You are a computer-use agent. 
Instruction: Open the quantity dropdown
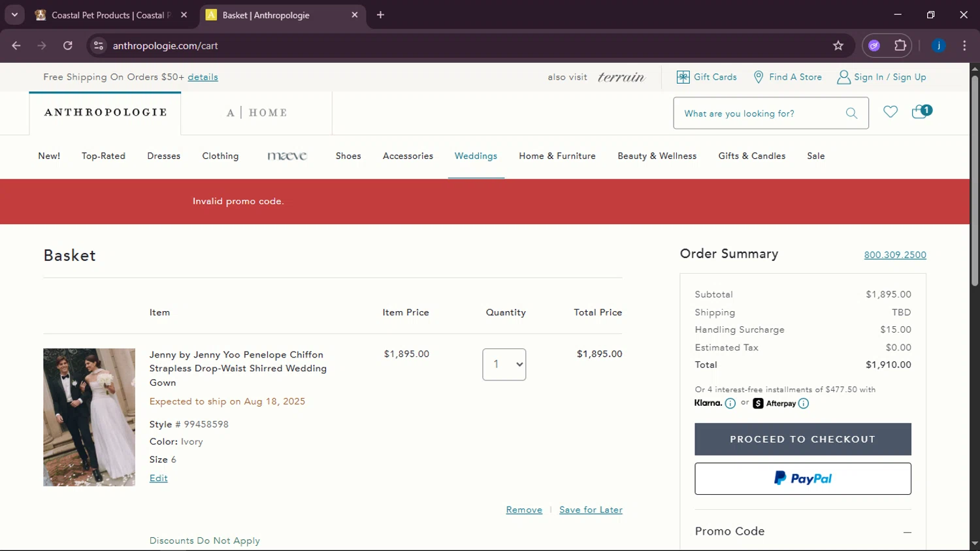[504, 365]
